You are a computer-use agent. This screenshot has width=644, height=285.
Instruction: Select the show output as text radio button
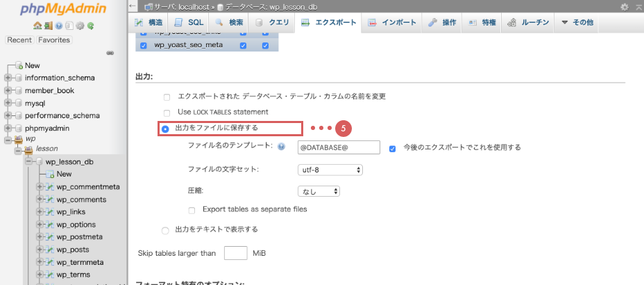(165, 229)
